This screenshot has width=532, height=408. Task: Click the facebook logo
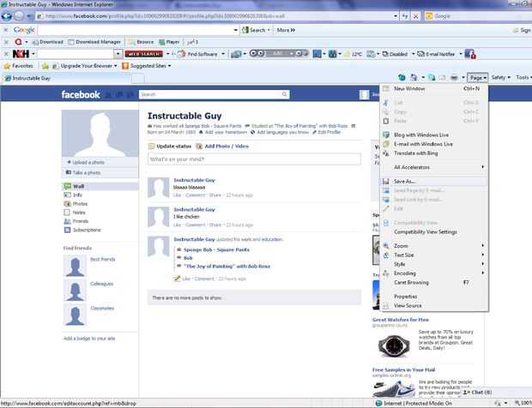81,94
